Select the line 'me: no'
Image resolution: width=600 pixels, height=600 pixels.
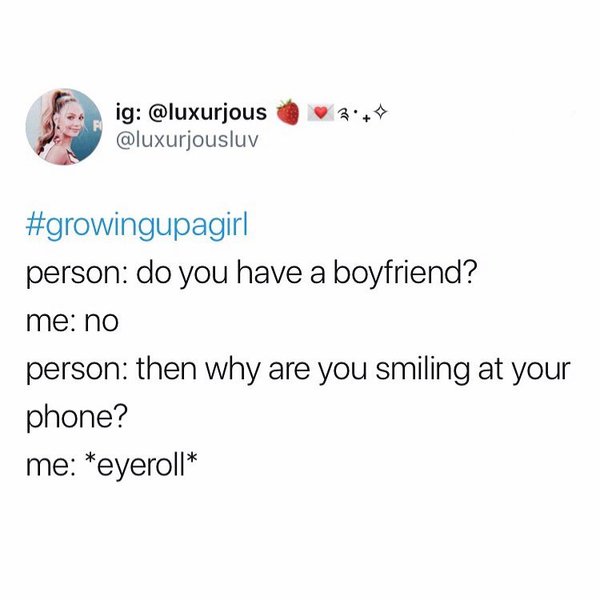tap(72, 322)
